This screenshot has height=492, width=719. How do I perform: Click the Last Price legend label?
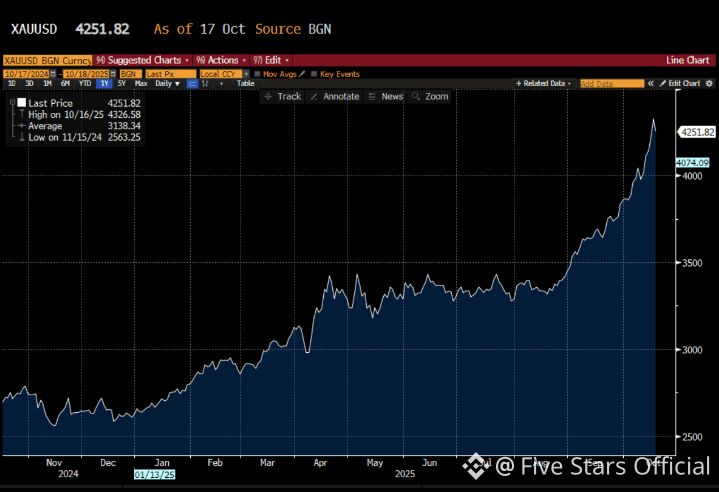click(50, 103)
